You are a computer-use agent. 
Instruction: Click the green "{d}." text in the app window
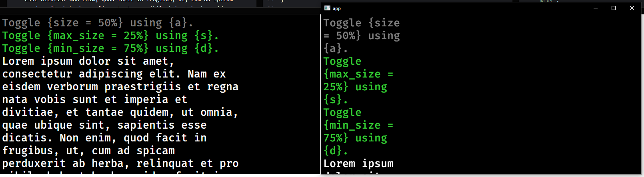[336, 151]
